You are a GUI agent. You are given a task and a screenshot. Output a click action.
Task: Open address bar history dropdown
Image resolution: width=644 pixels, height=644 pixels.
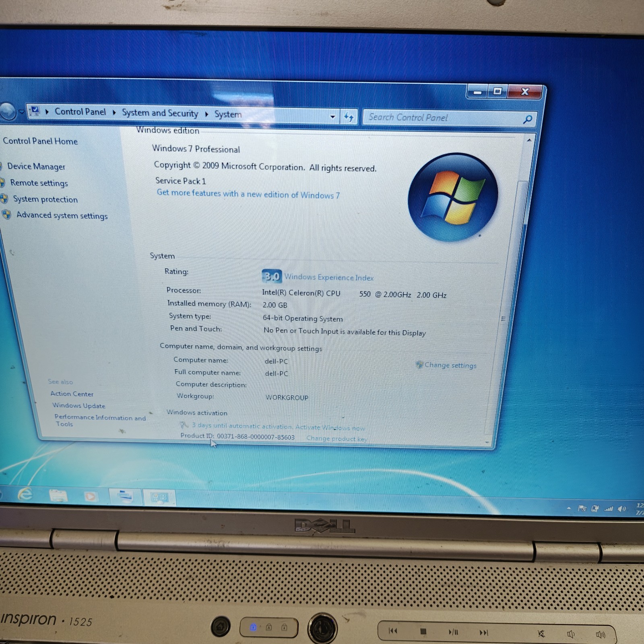tap(333, 117)
